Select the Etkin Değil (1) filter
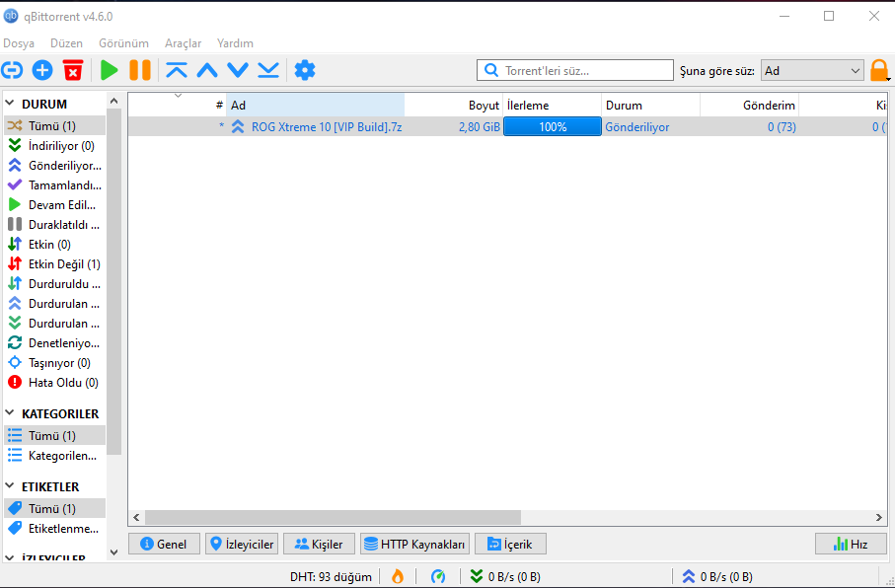Viewport: 895px width, 588px height. point(54,264)
